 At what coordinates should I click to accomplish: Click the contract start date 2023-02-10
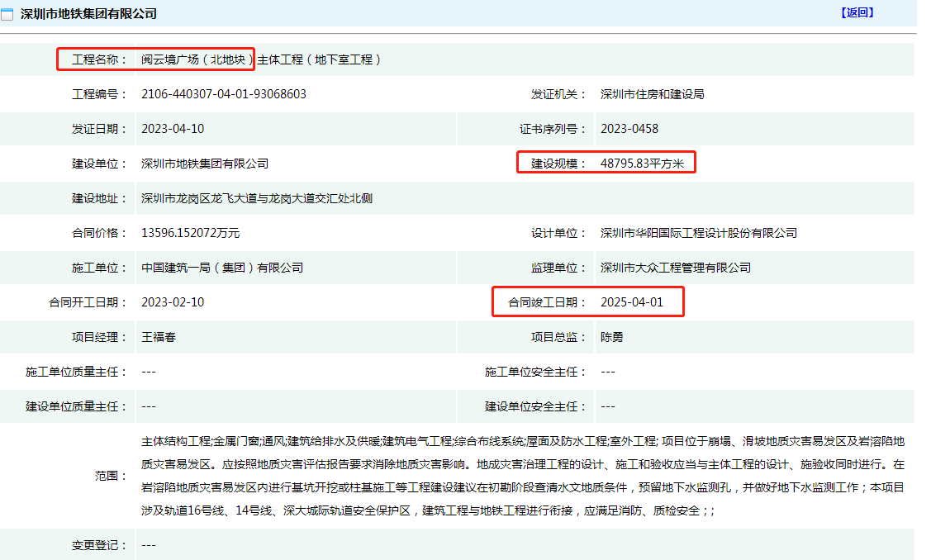click(173, 302)
